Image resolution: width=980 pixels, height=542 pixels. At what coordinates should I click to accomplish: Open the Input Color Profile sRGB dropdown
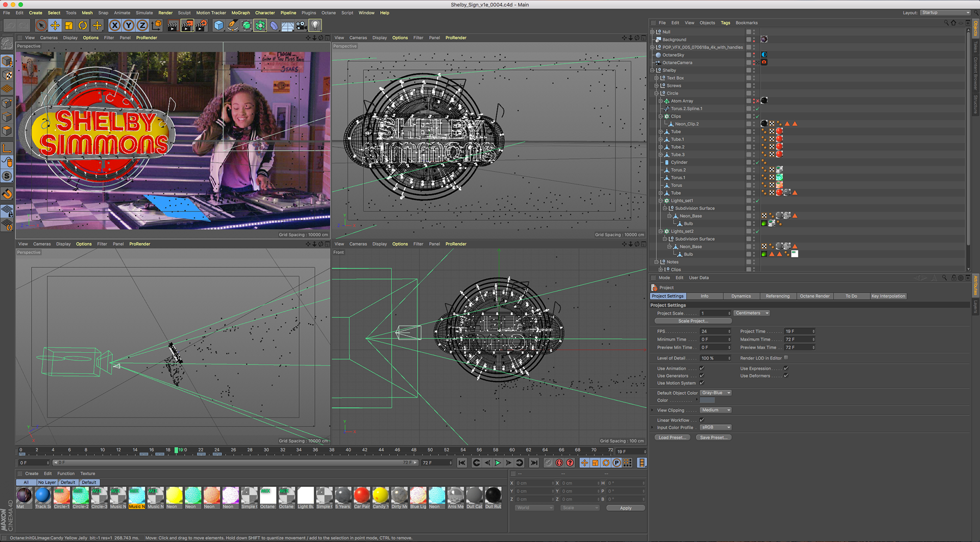716,428
